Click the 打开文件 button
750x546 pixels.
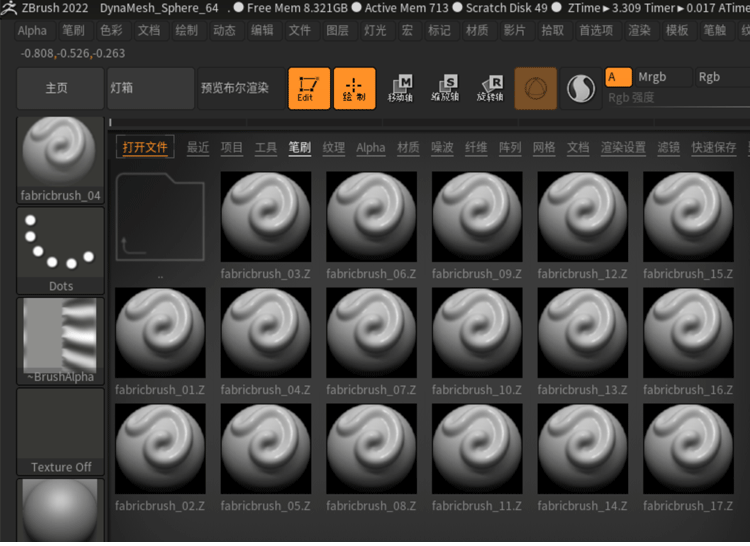[x=145, y=147]
